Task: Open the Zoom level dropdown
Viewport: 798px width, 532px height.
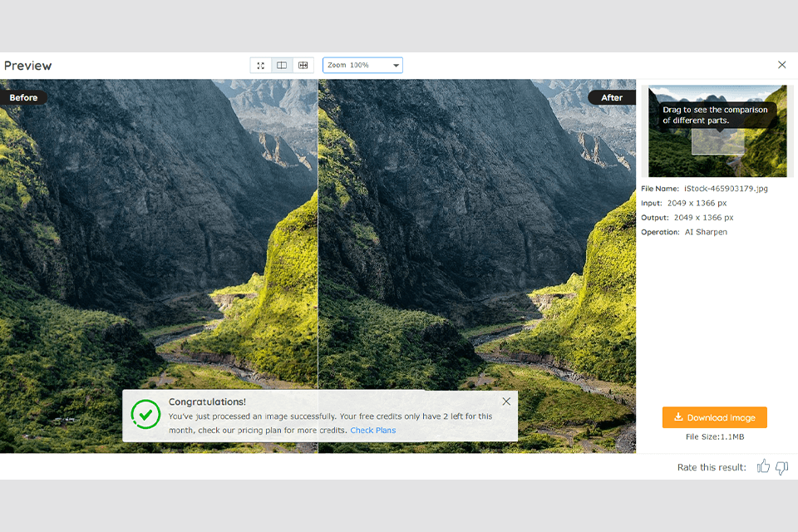Action: tap(362, 65)
